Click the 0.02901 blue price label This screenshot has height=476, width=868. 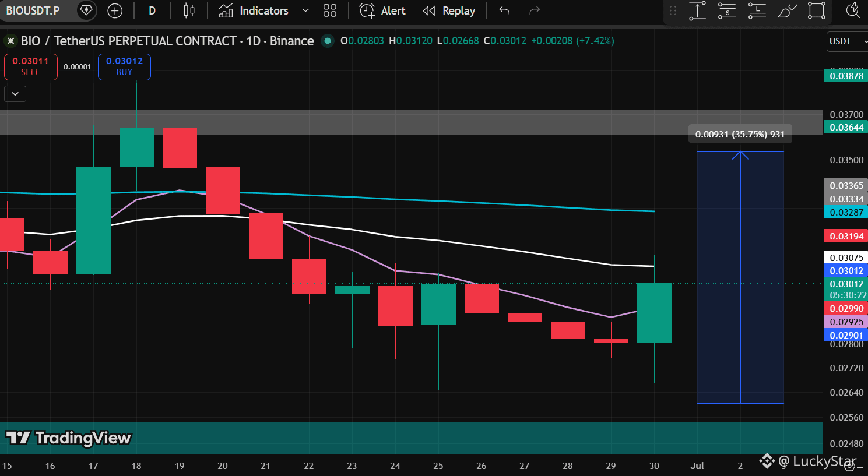pos(846,336)
